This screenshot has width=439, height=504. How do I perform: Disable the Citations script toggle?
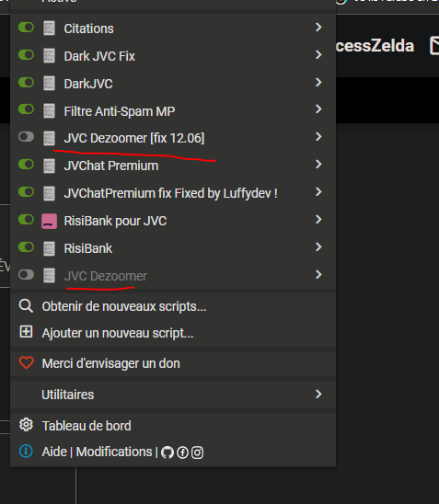[x=26, y=28]
